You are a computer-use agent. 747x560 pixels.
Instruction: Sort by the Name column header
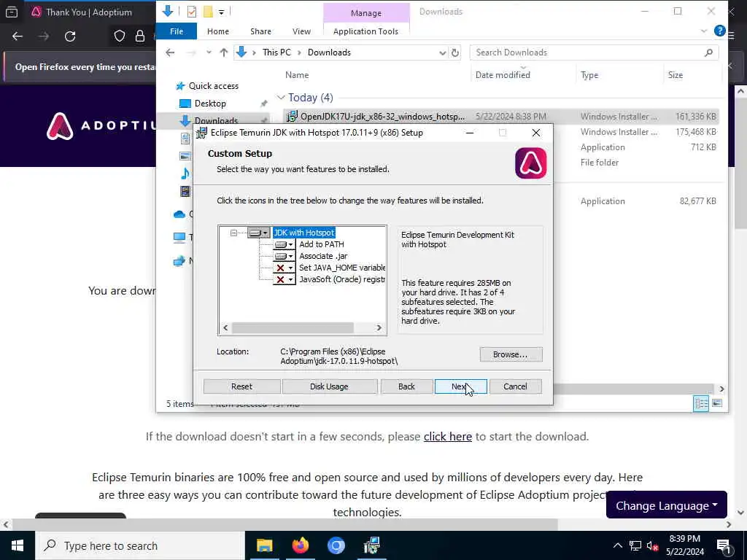pyautogui.click(x=297, y=75)
